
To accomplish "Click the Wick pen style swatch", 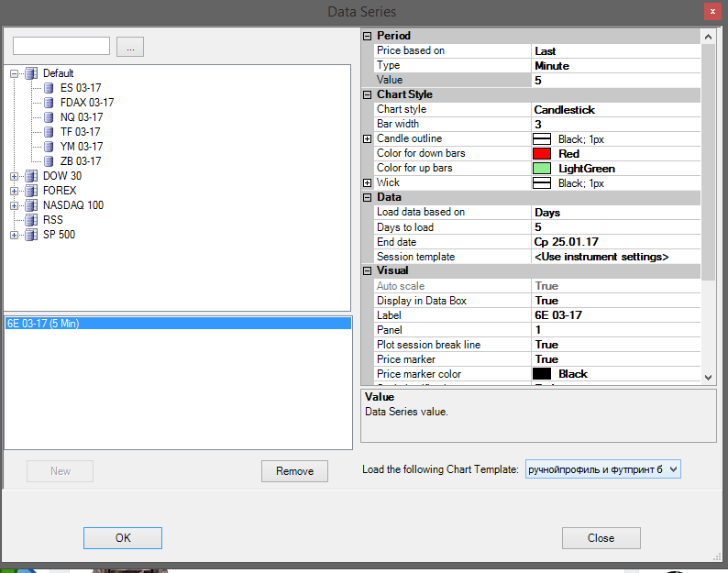I will [x=542, y=183].
